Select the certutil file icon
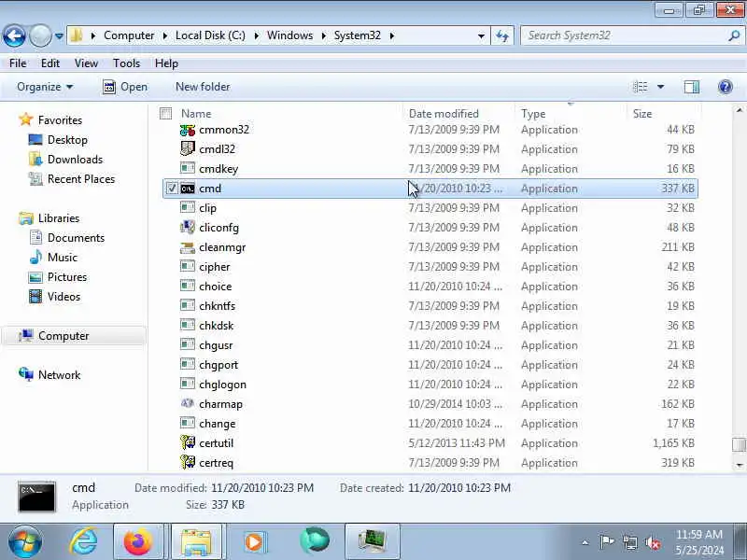The width and height of the screenshot is (747, 560). [188, 442]
